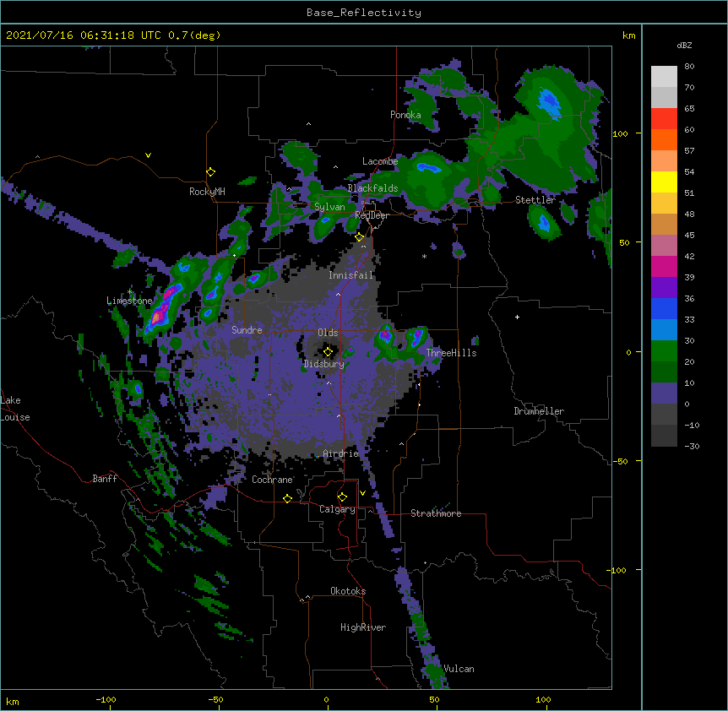The height and width of the screenshot is (711, 728).
Task: Click the -50 tick label on the bottom axis
Action: coord(215,699)
